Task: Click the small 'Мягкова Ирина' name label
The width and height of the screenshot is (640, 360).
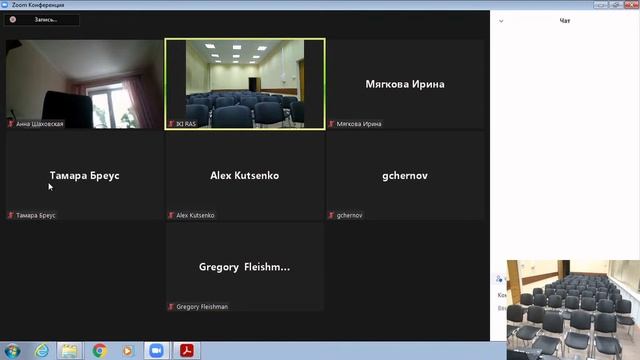Action: tap(359, 124)
